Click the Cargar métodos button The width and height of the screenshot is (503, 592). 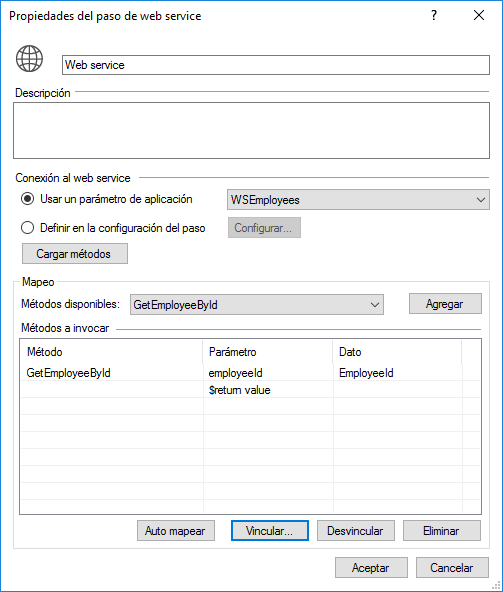[x=75, y=254]
